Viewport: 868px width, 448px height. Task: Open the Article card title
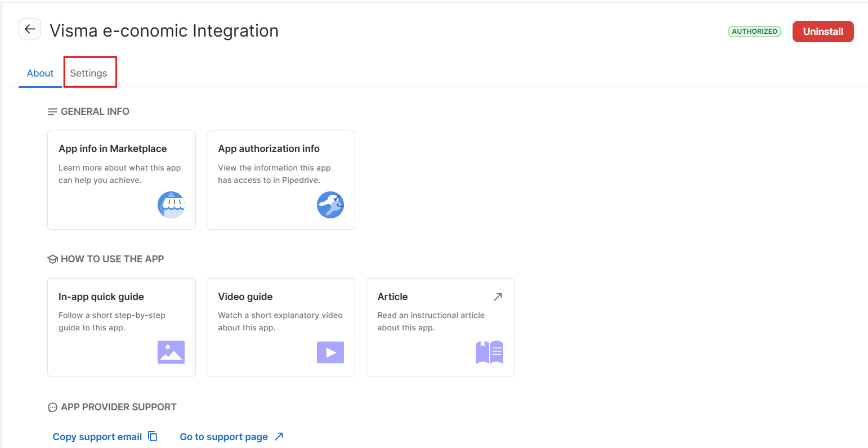pos(393,297)
